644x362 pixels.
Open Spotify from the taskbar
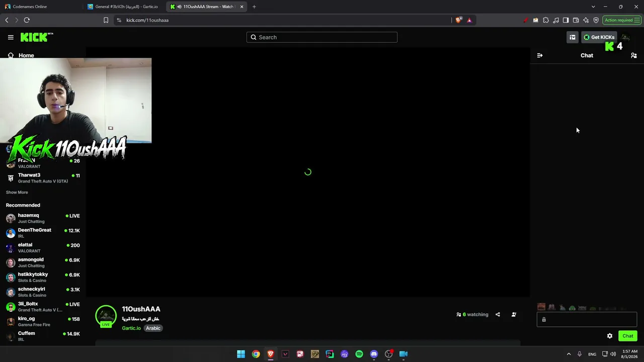[359, 354]
